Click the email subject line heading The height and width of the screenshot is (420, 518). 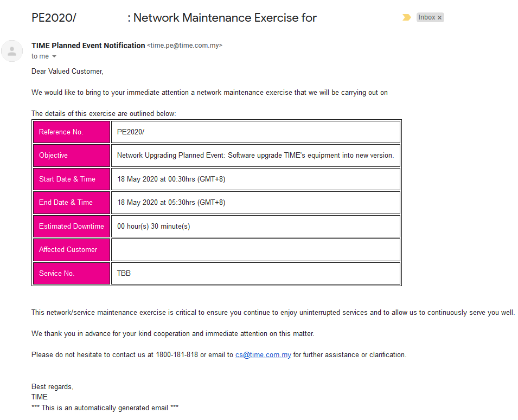tap(174, 18)
